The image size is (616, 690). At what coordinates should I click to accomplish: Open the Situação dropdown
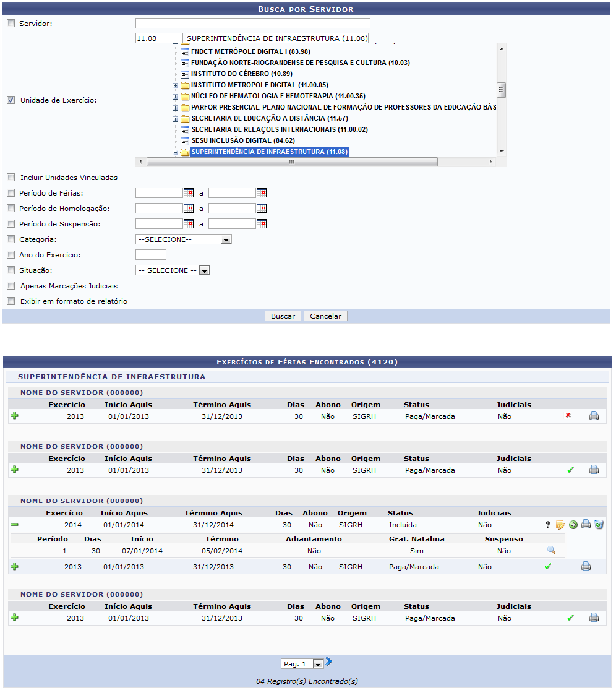click(x=173, y=270)
